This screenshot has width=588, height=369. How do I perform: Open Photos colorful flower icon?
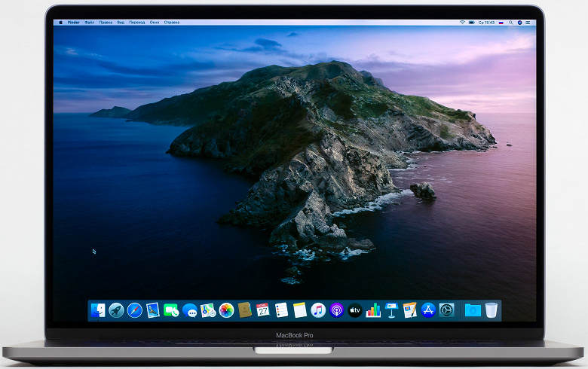226,310
